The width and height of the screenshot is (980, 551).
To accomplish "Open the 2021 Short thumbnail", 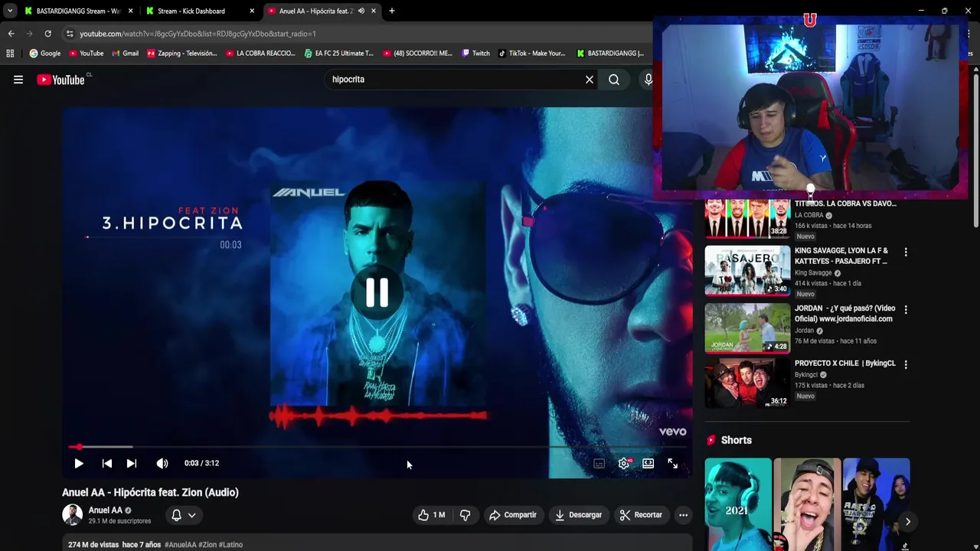I will (738, 504).
